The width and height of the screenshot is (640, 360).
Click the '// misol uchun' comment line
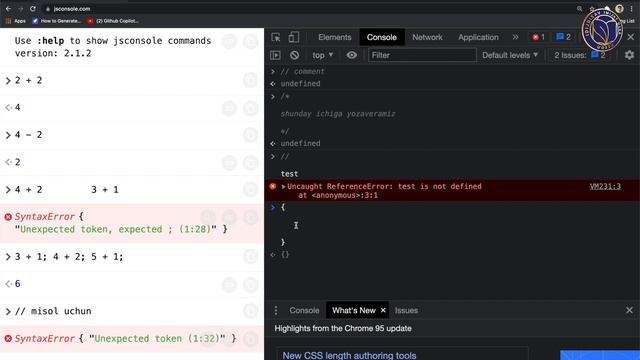point(53,311)
